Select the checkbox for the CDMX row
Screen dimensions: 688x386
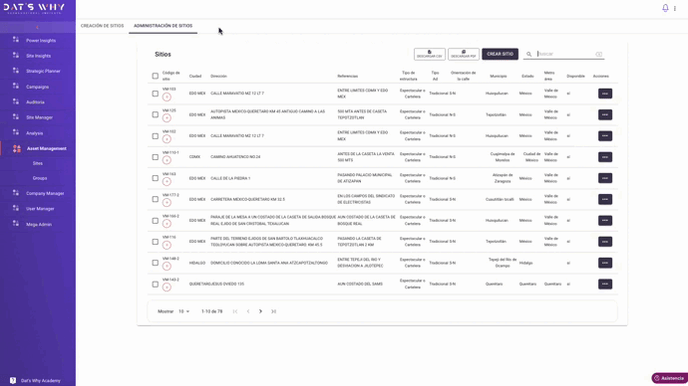pyautogui.click(x=155, y=157)
